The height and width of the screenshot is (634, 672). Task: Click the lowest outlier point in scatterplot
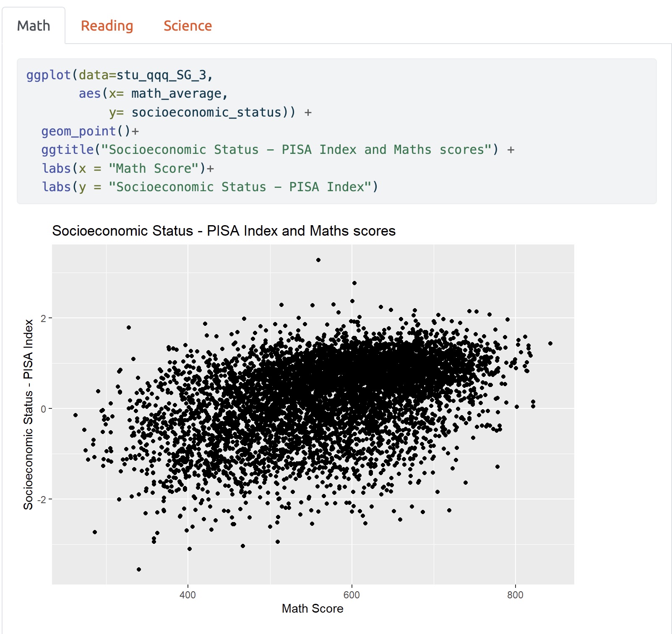point(139,569)
